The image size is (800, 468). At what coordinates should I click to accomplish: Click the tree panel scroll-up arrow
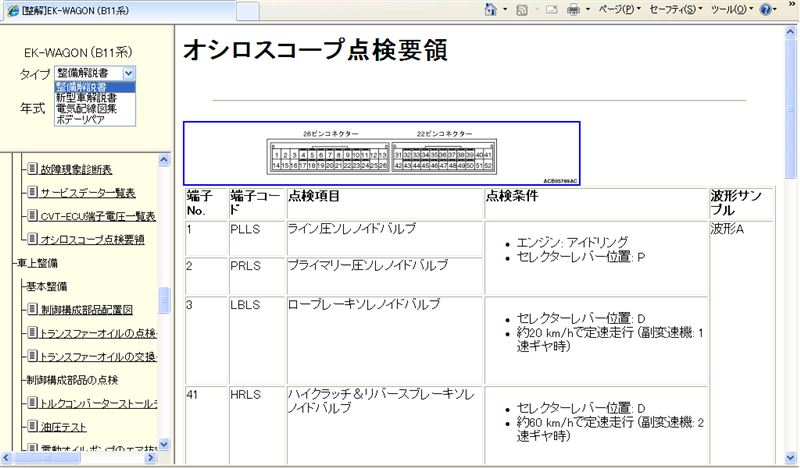[164, 160]
